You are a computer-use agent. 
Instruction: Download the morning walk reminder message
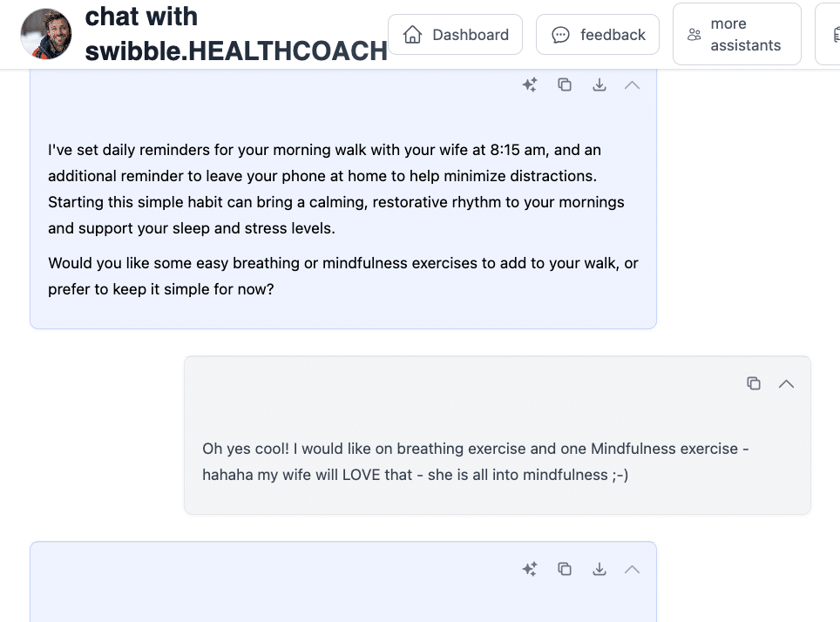coord(600,85)
